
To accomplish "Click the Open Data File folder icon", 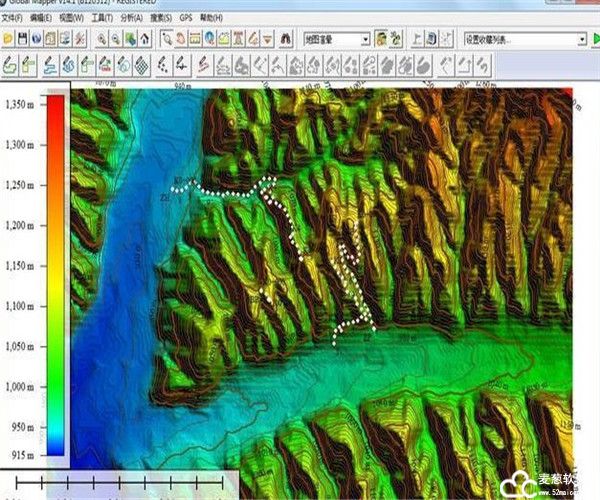I will point(8,39).
